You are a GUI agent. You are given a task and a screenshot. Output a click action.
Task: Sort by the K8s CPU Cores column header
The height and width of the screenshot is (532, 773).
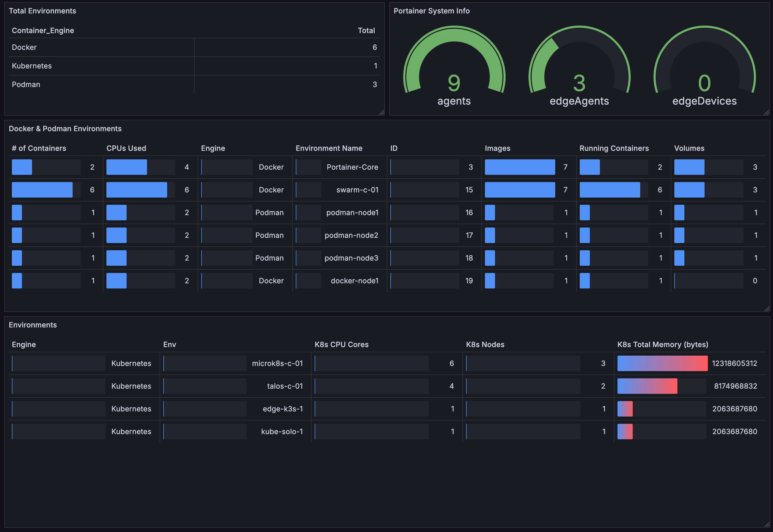[342, 345]
